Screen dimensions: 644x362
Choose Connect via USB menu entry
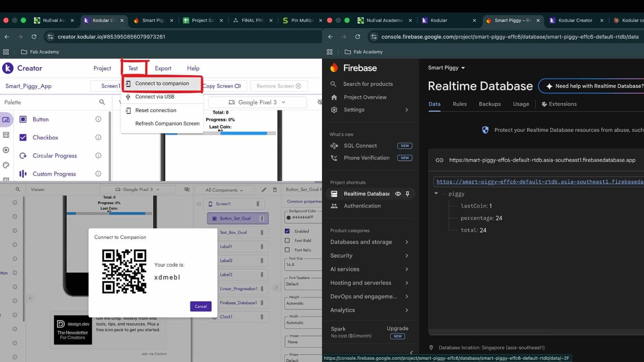point(162,97)
